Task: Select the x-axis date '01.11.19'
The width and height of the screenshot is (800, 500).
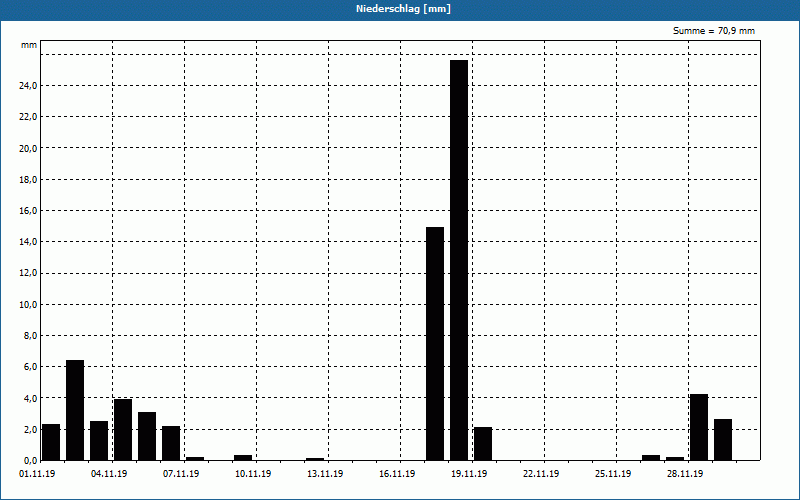Action: point(37,474)
